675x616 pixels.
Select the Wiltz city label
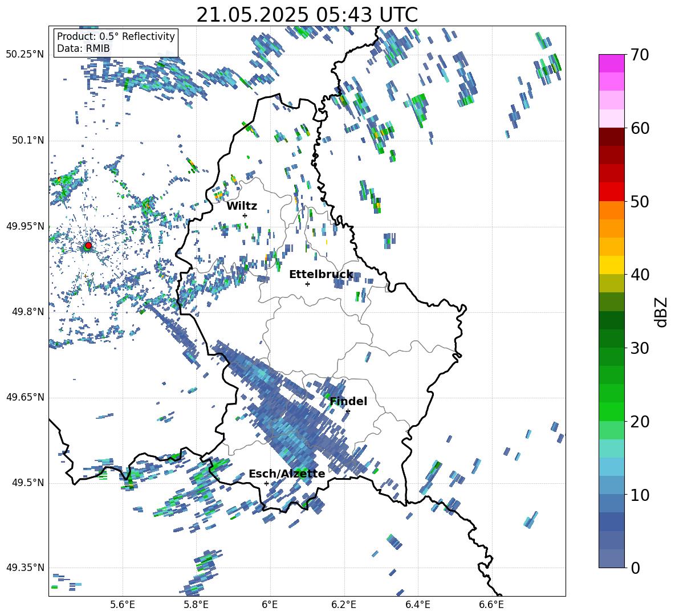(x=242, y=206)
